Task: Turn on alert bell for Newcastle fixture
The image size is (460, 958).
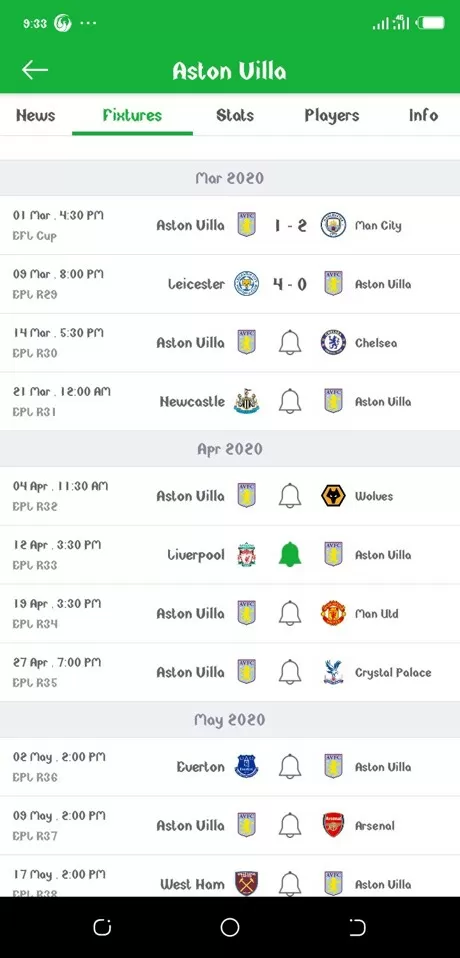Action: pos(290,401)
